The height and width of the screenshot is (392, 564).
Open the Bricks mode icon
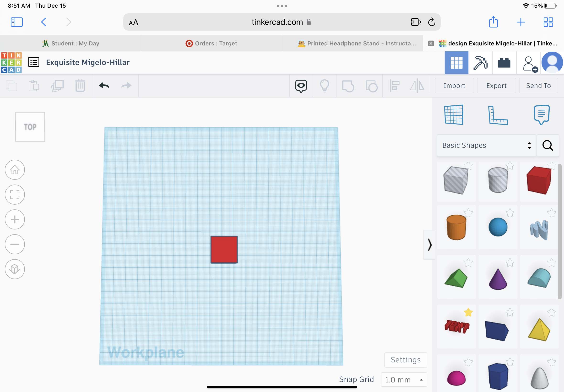click(x=504, y=63)
